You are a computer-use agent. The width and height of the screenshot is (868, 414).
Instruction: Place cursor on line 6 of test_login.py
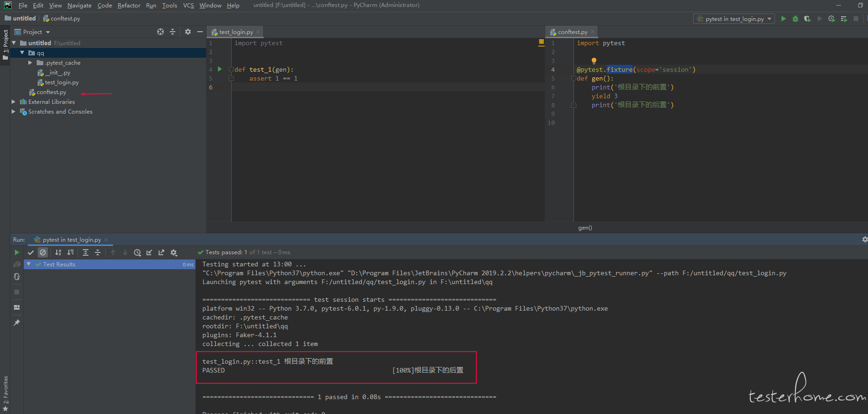(388, 87)
